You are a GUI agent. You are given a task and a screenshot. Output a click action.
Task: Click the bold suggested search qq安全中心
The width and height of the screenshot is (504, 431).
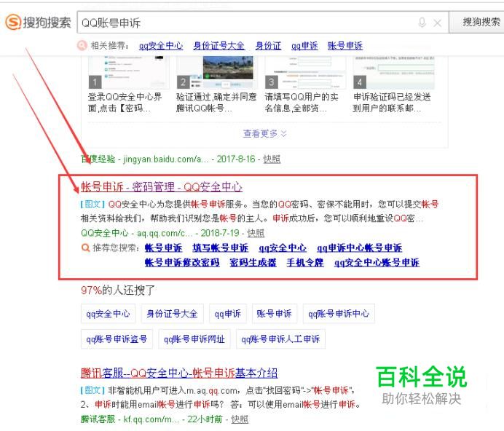[283, 248]
